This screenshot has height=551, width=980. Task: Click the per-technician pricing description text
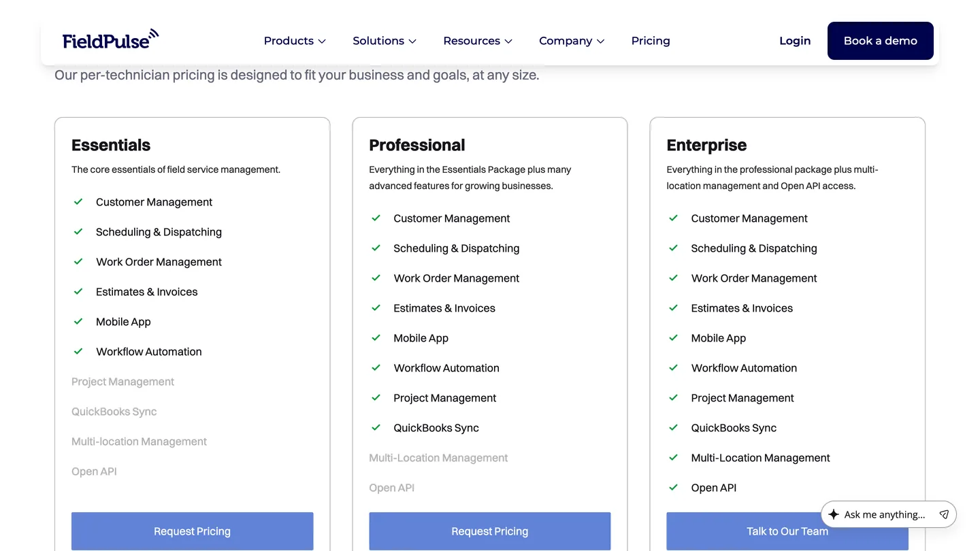click(x=297, y=75)
